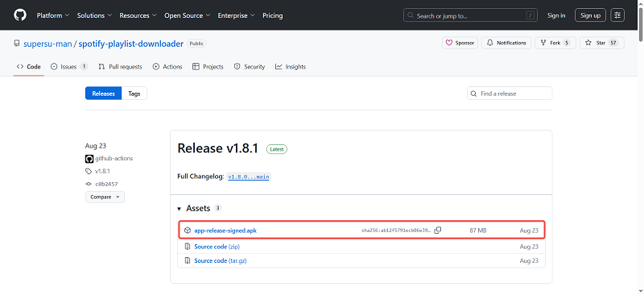Switch to the Pull requests tab
The image size is (644, 295).
click(x=120, y=67)
